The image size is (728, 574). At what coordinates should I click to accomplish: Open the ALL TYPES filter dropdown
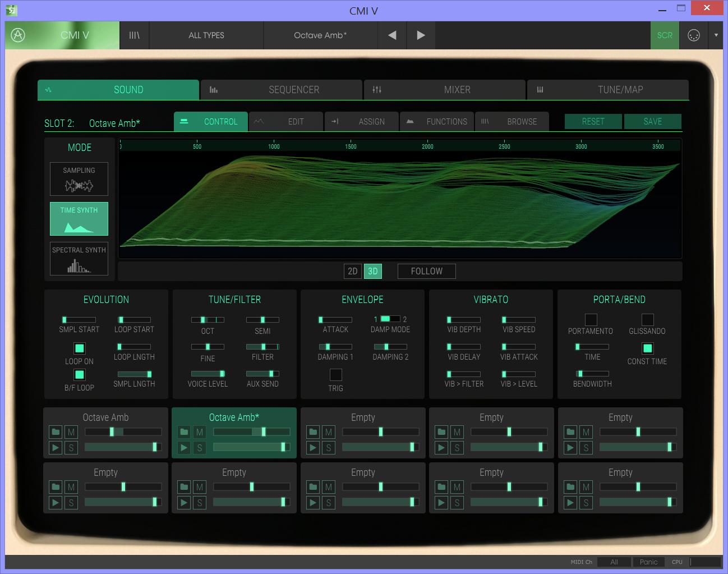pos(206,35)
